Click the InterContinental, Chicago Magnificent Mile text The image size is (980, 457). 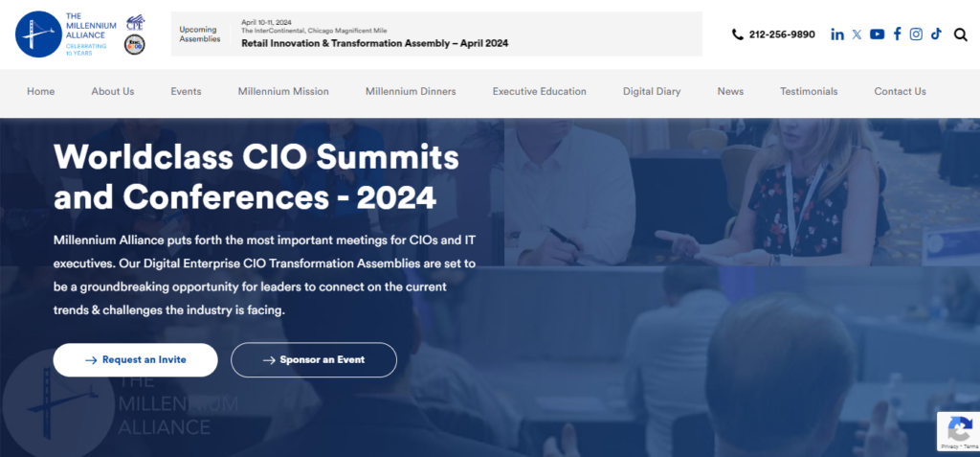(314, 30)
